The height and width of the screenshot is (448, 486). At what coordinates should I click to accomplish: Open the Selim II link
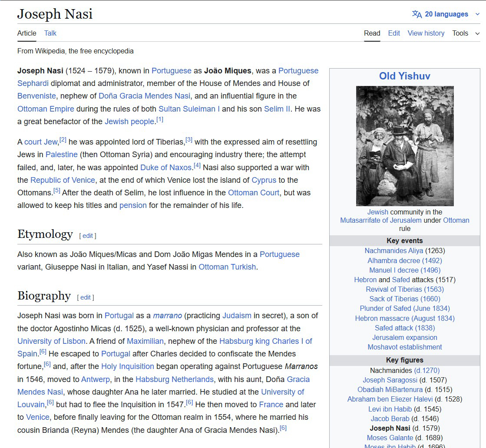click(x=277, y=109)
